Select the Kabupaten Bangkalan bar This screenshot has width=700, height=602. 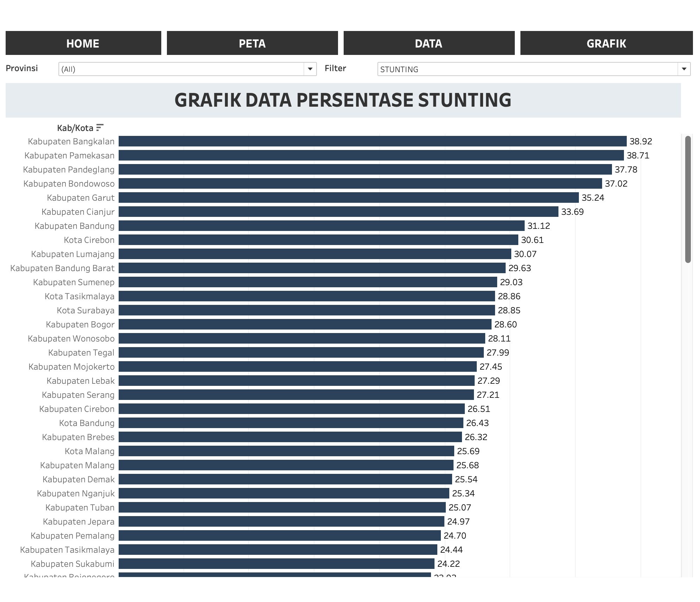click(x=372, y=141)
